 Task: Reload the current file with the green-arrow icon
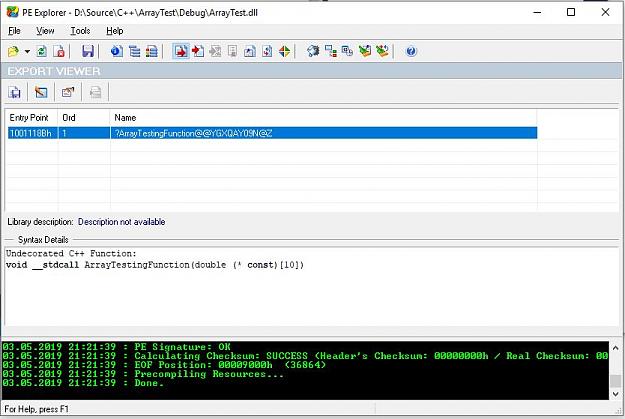pyautogui.click(x=41, y=51)
